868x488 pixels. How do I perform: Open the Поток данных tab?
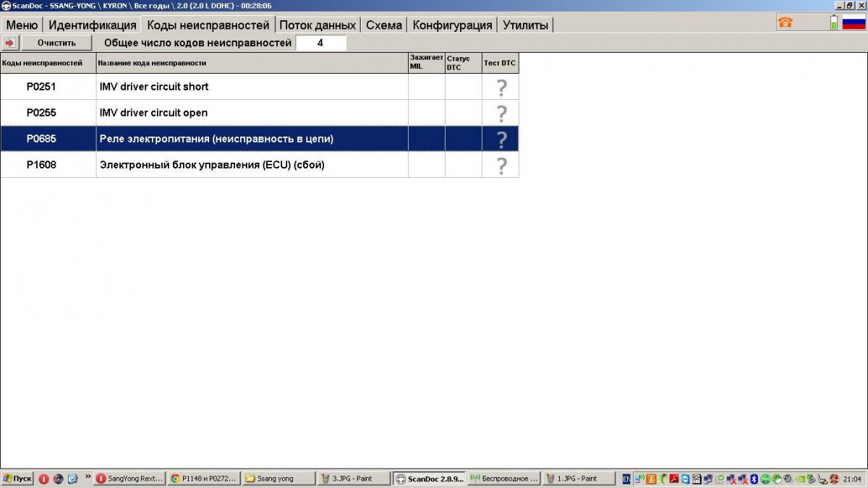point(318,25)
